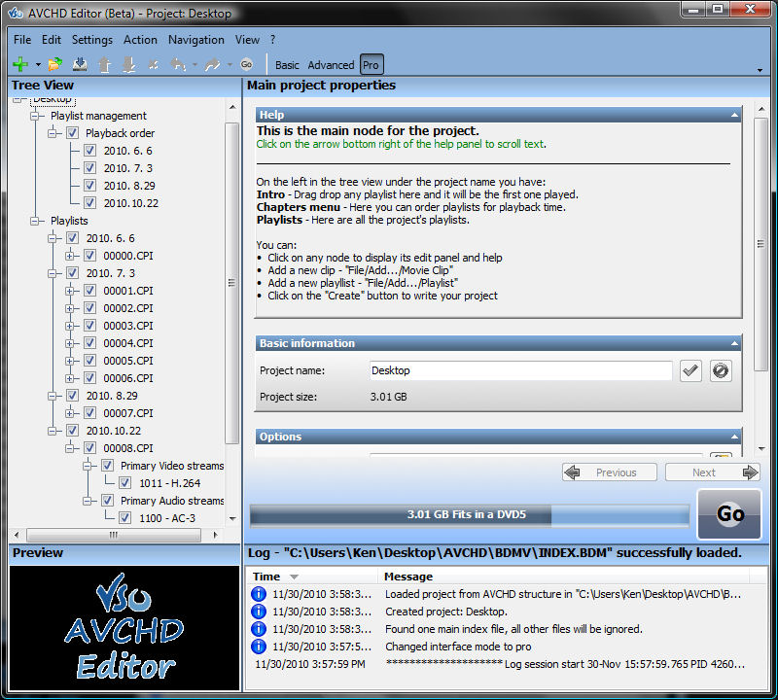778x700 pixels.
Task: Click info icon of Found one main index entry
Action: (259, 629)
